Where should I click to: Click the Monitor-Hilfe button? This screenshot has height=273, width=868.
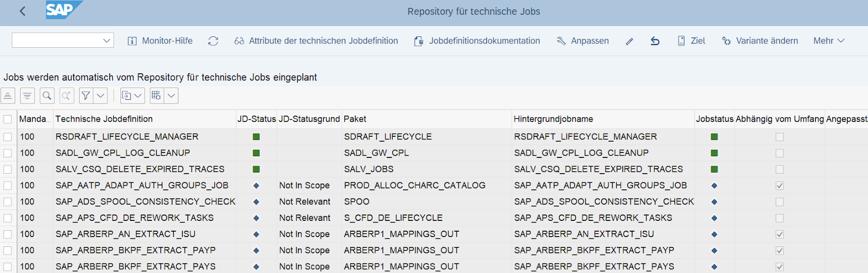pyautogui.click(x=160, y=41)
